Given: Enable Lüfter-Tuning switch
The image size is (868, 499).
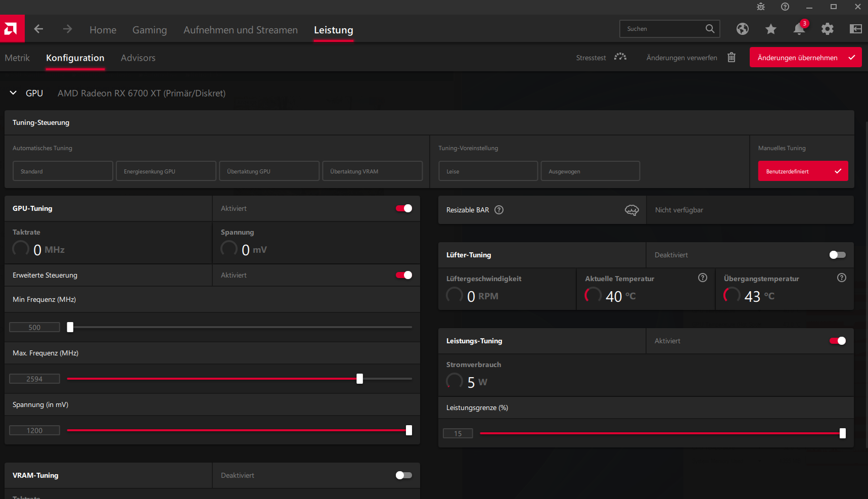Looking at the screenshot, I should tap(838, 255).
